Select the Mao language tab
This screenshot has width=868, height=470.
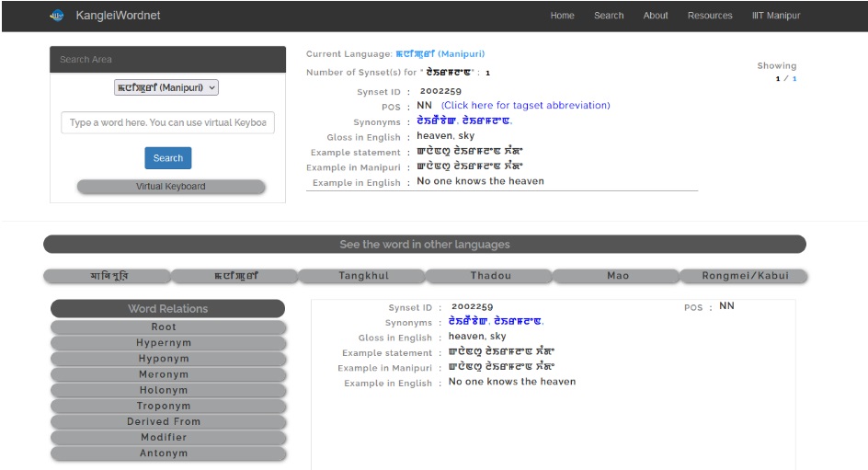tap(617, 276)
